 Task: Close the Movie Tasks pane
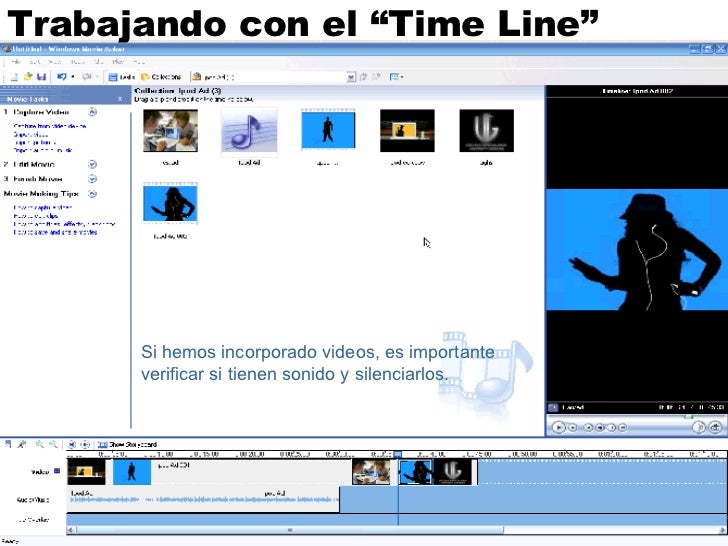[x=120, y=99]
